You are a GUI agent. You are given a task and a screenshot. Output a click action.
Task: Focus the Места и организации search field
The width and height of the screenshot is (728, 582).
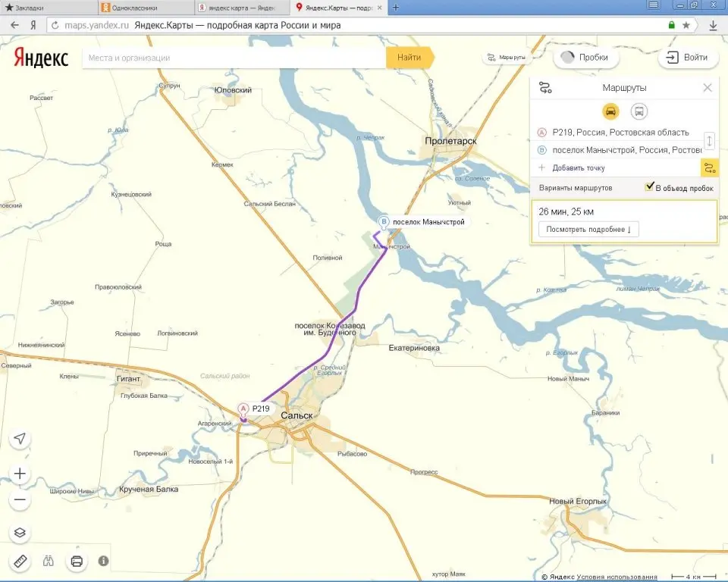(x=234, y=58)
